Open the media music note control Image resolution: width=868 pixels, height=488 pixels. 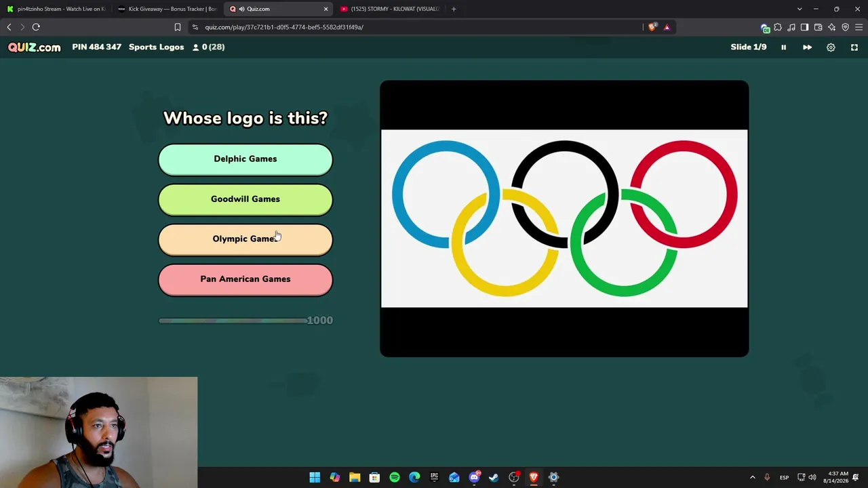[x=791, y=27]
